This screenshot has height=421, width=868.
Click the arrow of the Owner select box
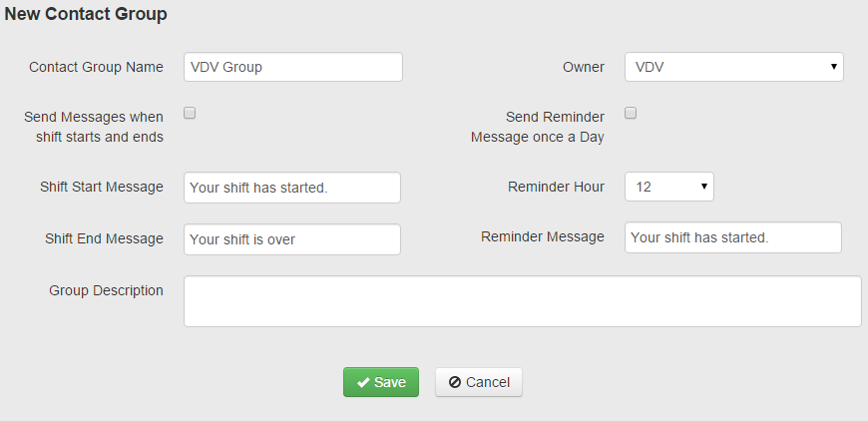[x=833, y=67]
